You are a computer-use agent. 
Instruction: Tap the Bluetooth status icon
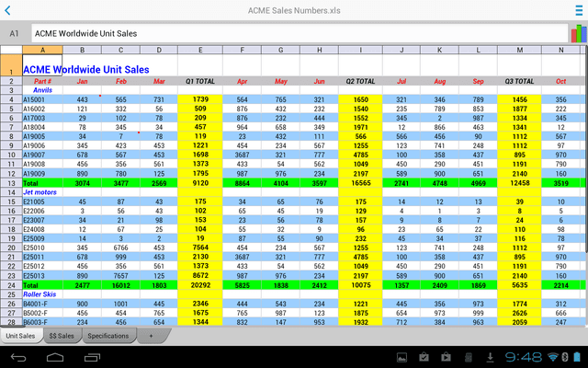[565, 357]
